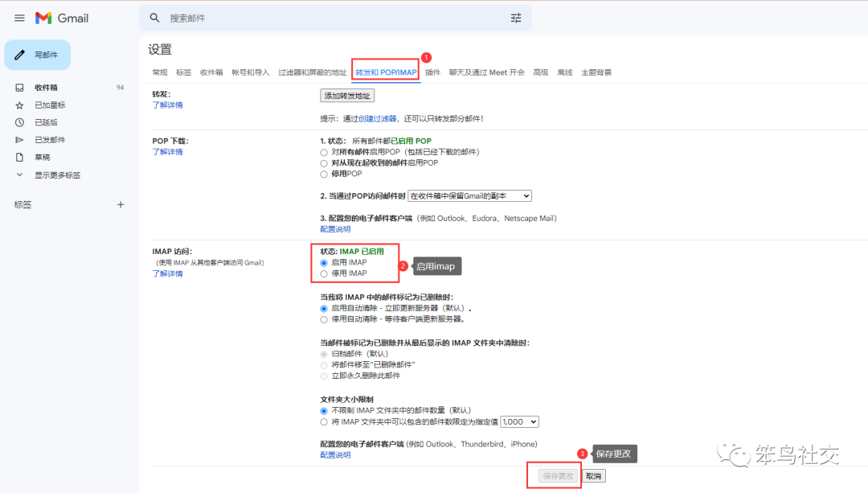Open the 标签 settings tab

pyautogui.click(x=184, y=72)
